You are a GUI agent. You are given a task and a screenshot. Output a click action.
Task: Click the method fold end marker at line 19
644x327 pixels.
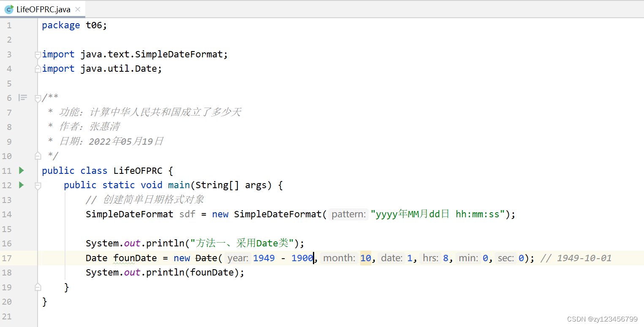(x=38, y=287)
